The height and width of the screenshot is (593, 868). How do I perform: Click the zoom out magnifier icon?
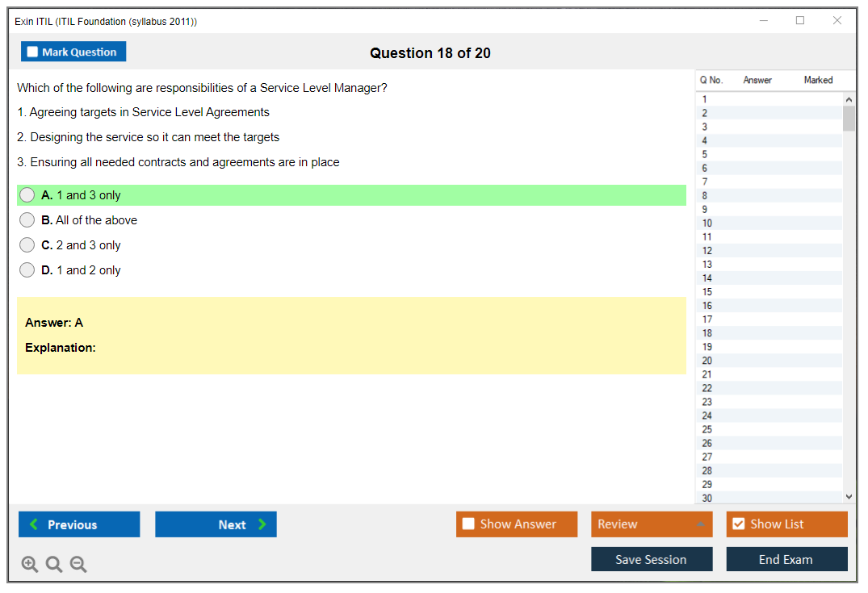78,565
